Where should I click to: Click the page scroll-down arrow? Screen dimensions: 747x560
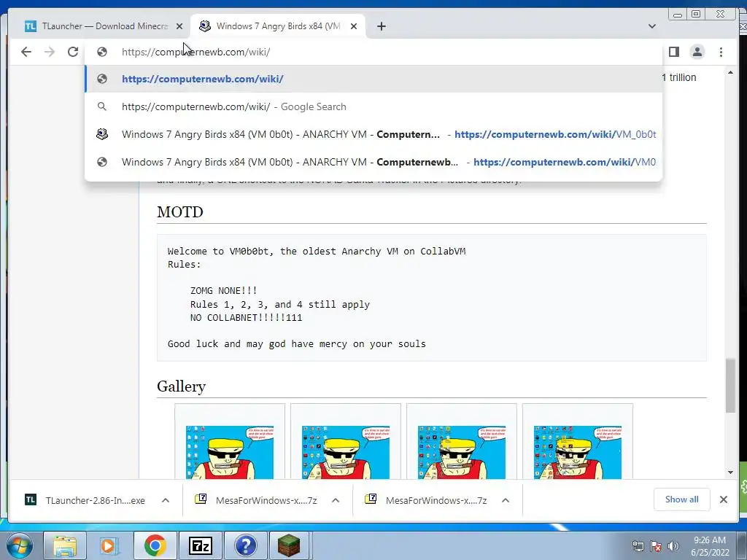(x=730, y=472)
